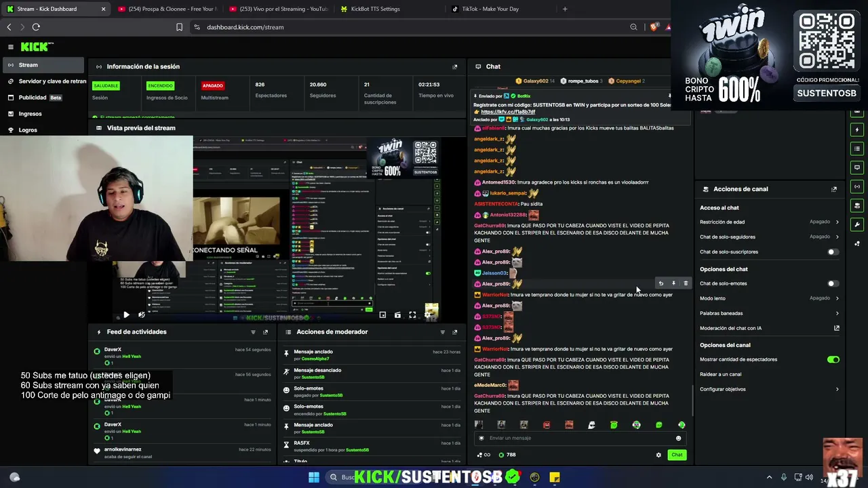Click the green Chat send button
This screenshot has width=868, height=488.
[x=677, y=455]
